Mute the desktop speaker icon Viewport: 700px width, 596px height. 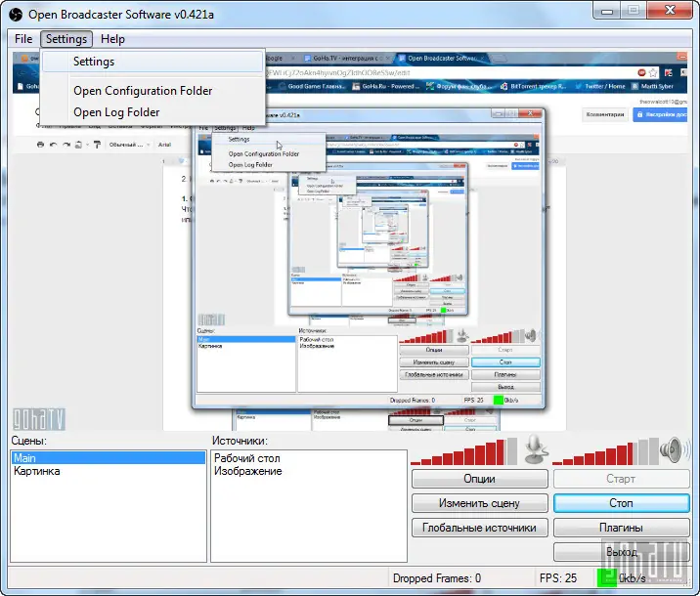(x=673, y=449)
